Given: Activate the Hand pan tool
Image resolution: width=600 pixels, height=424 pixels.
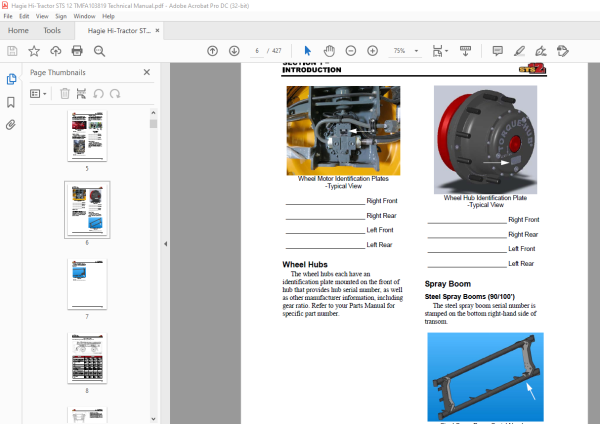Looking at the screenshot, I should pyautogui.click(x=329, y=51).
